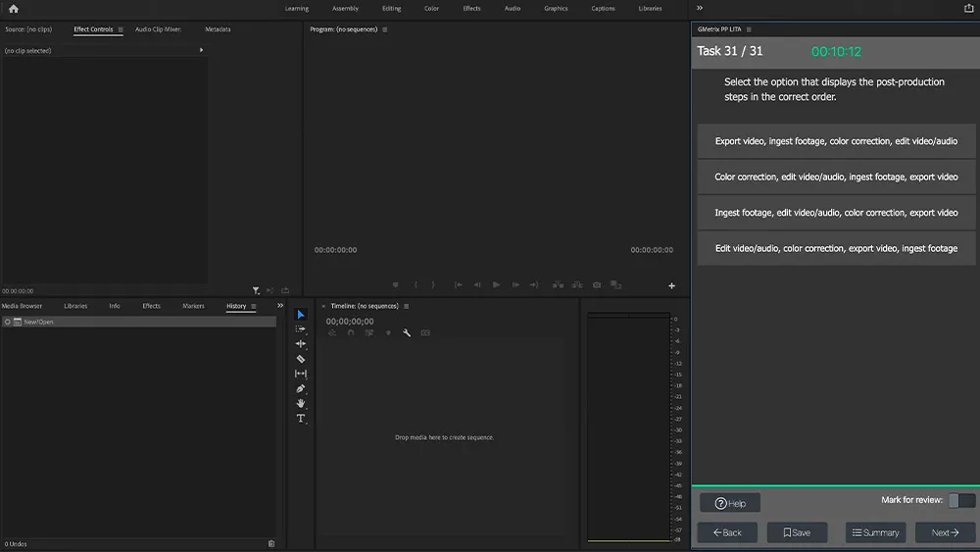
Task: Switch to the Color workspace
Action: pos(431,9)
